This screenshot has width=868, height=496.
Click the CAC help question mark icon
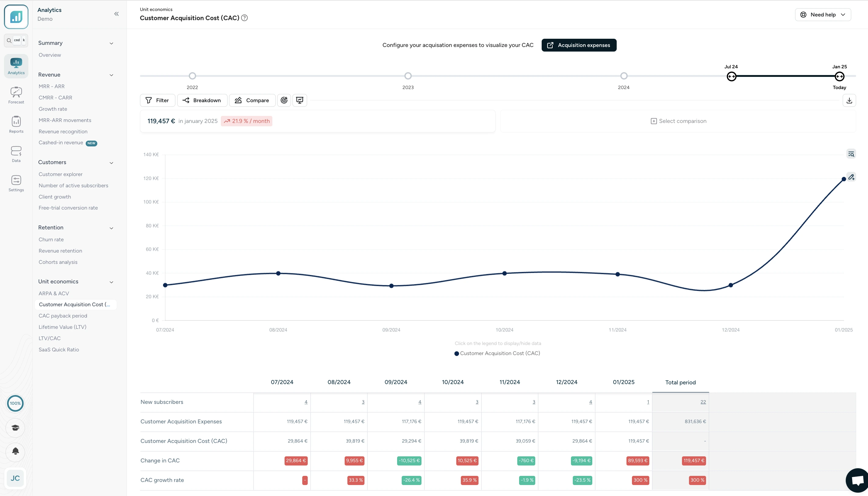245,18
